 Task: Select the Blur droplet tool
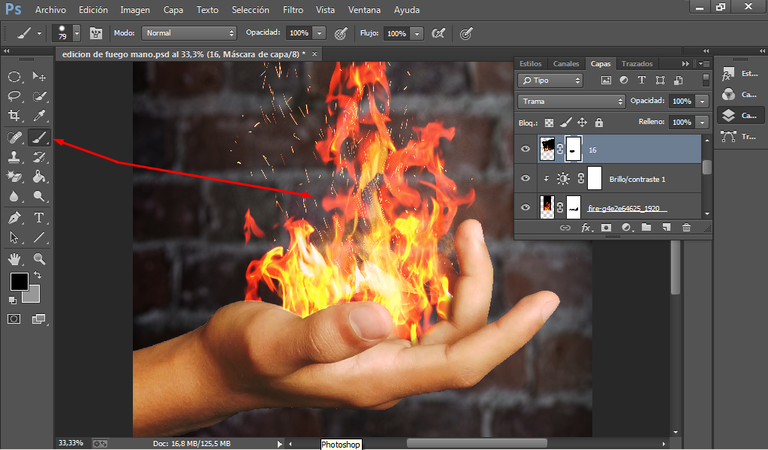14,196
